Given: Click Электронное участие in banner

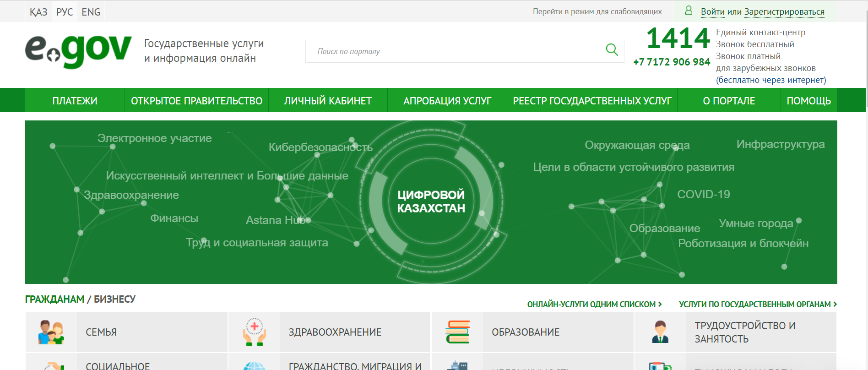Looking at the screenshot, I should [x=154, y=138].
